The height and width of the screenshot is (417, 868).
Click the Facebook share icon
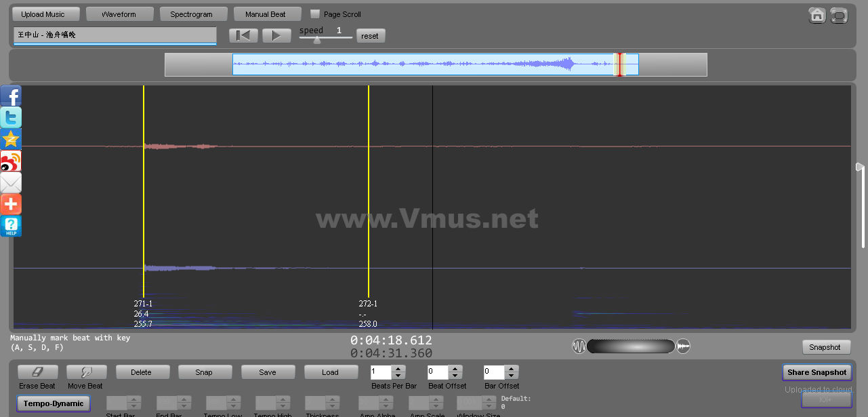[11, 96]
